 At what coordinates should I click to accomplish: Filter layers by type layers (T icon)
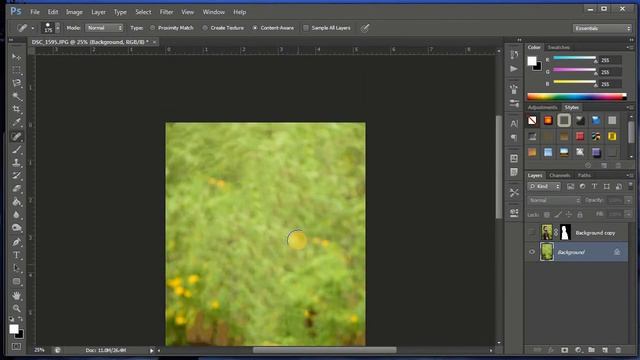point(594,186)
